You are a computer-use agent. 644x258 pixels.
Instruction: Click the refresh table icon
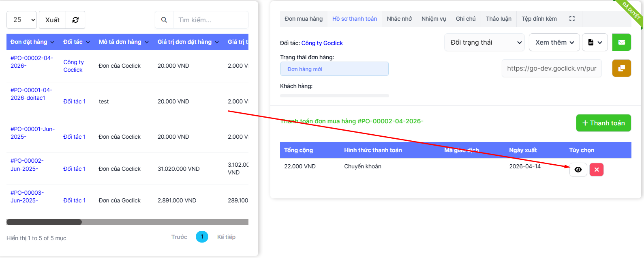click(75, 20)
